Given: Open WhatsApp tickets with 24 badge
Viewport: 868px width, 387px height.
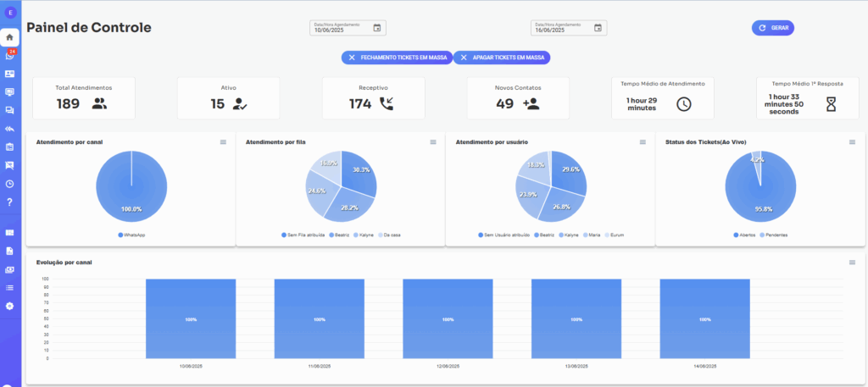Looking at the screenshot, I should (x=10, y=56).
